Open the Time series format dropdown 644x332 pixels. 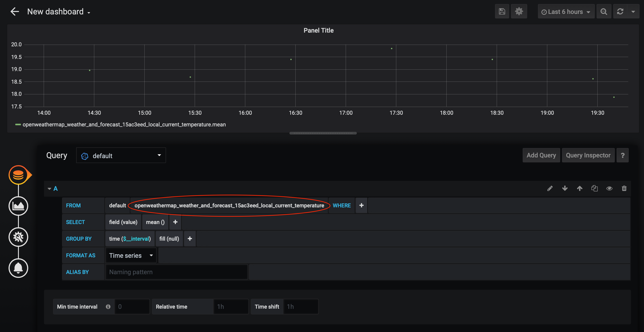pyautogui.click(x=131, y=256)
